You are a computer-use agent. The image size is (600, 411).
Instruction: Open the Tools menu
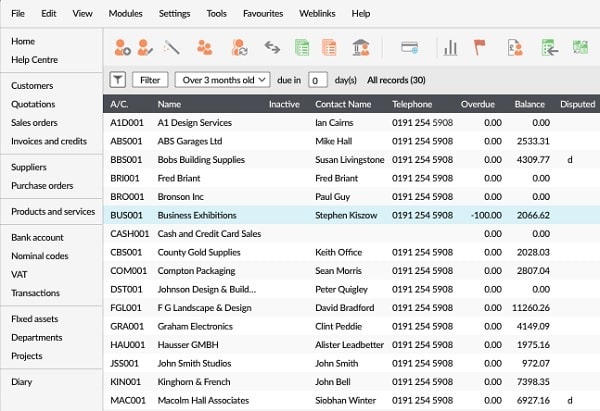[x=217, y=13]
